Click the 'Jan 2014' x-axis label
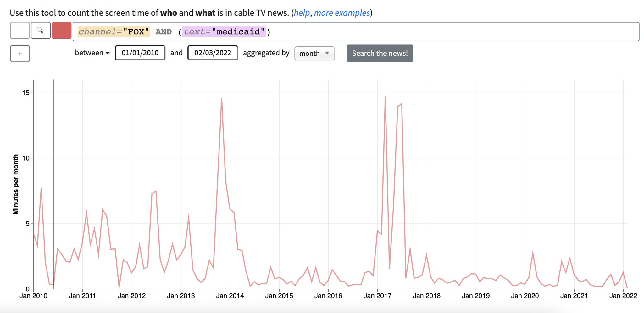644x313 pixels. [230, 296]
